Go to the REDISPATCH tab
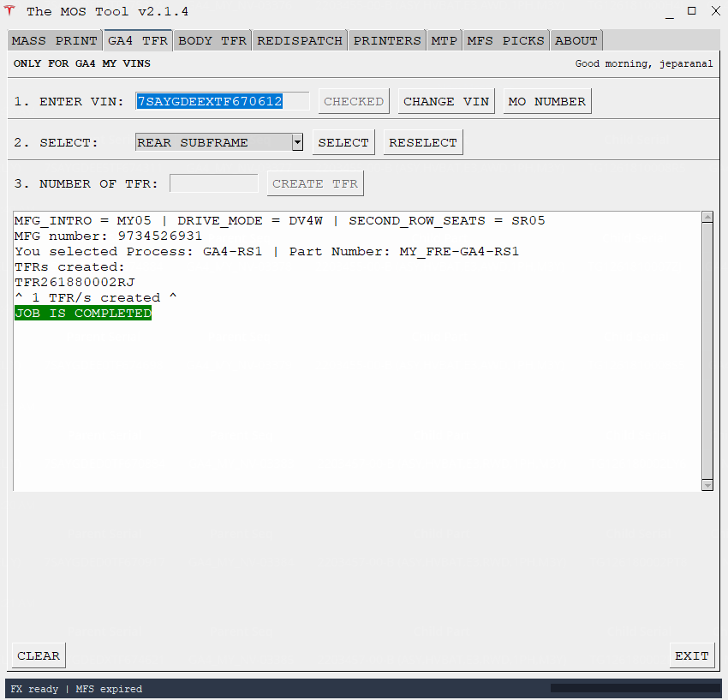 tap(300, 41)
